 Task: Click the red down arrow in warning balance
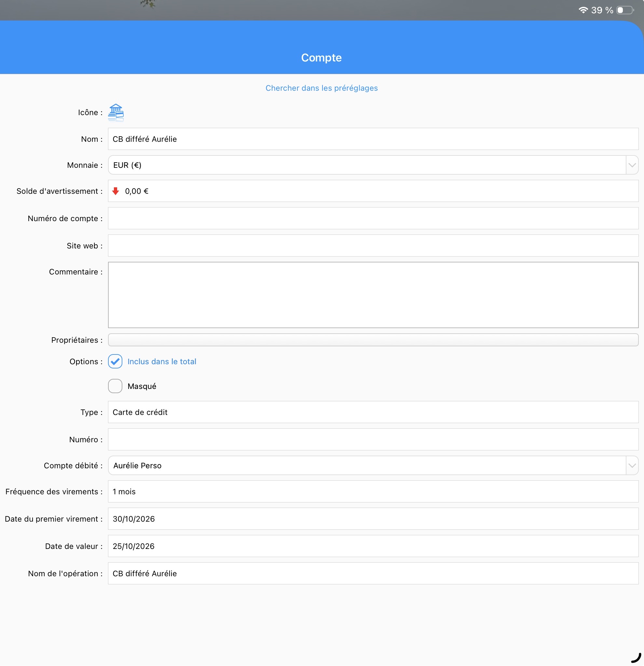[x=116, y=191]
